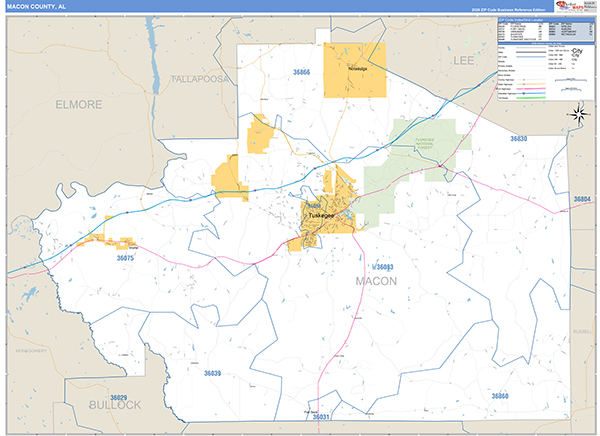Screen dimensions: 600x436
Task: Click the Notasulga city label
Action: (355, 71)
